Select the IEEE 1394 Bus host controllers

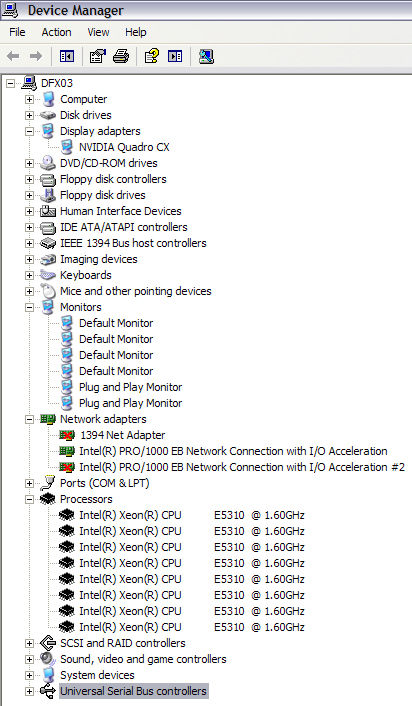pyautogui.click(x=133, y=243)
